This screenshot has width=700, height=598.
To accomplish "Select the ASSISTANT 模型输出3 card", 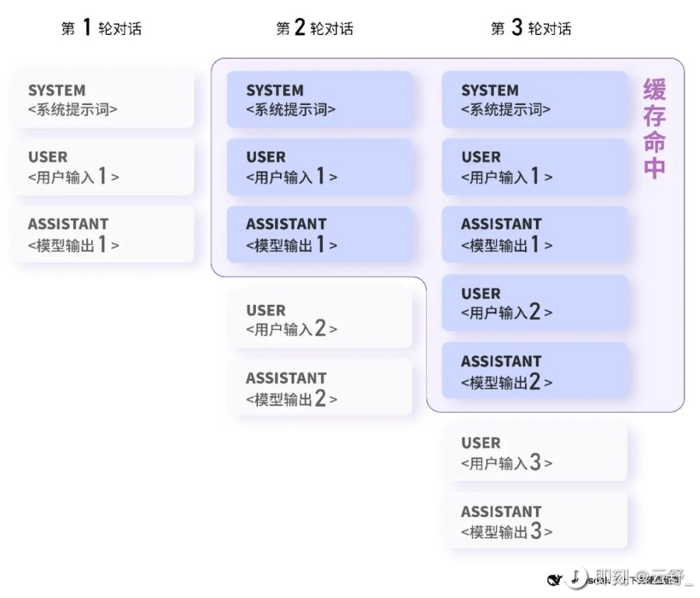I will click(x=536, y=521).
